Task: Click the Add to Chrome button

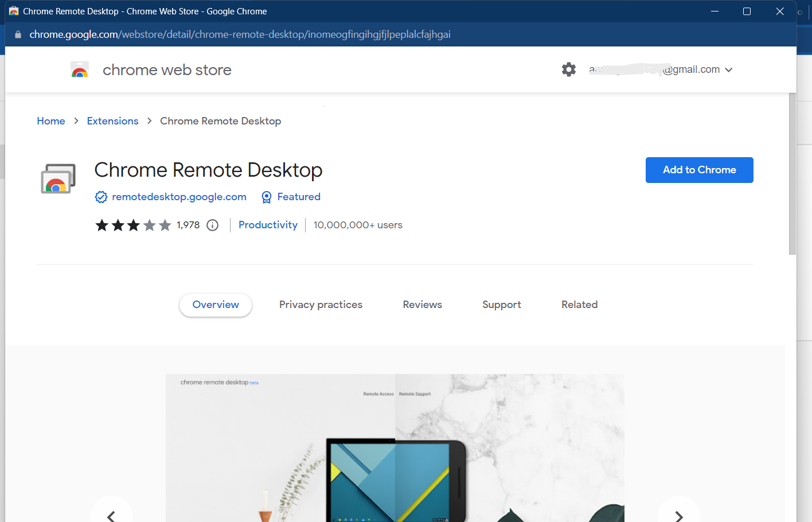Action: click(700, 170)
